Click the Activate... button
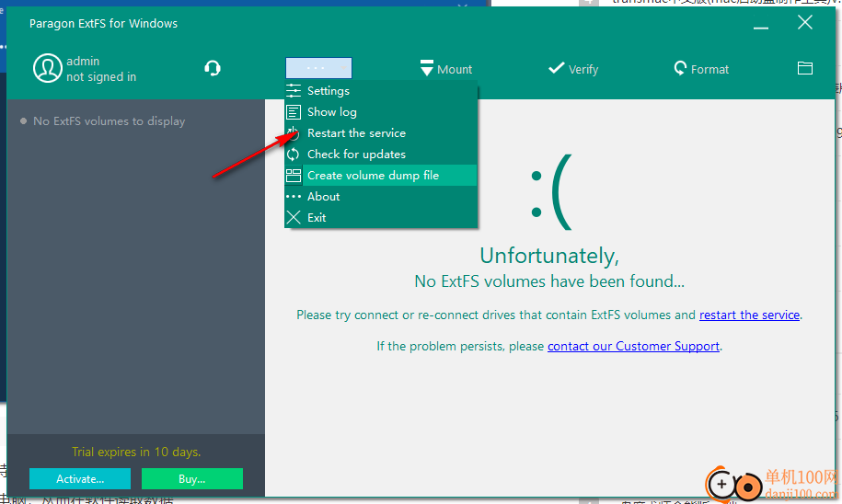 point(80,479)
